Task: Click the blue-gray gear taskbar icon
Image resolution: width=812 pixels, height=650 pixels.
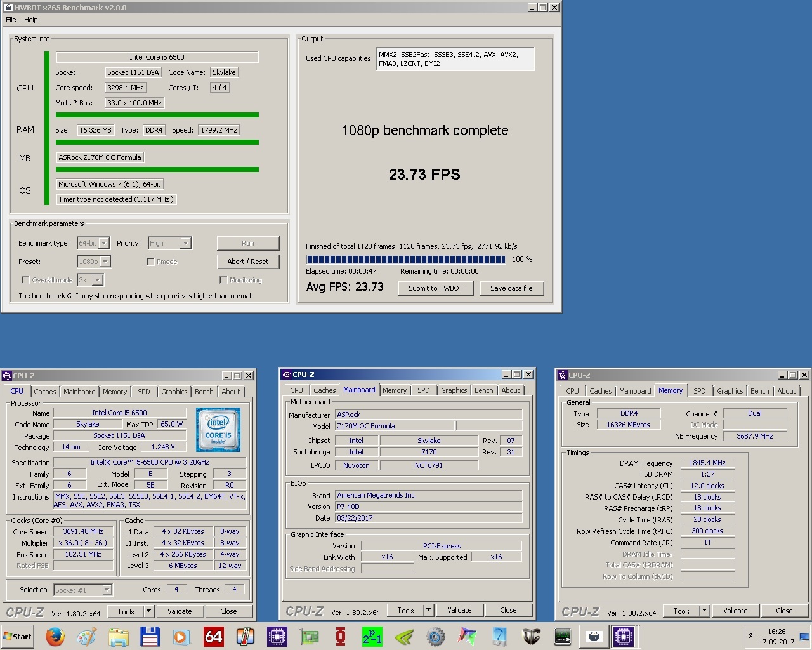Action: point(436,636)
